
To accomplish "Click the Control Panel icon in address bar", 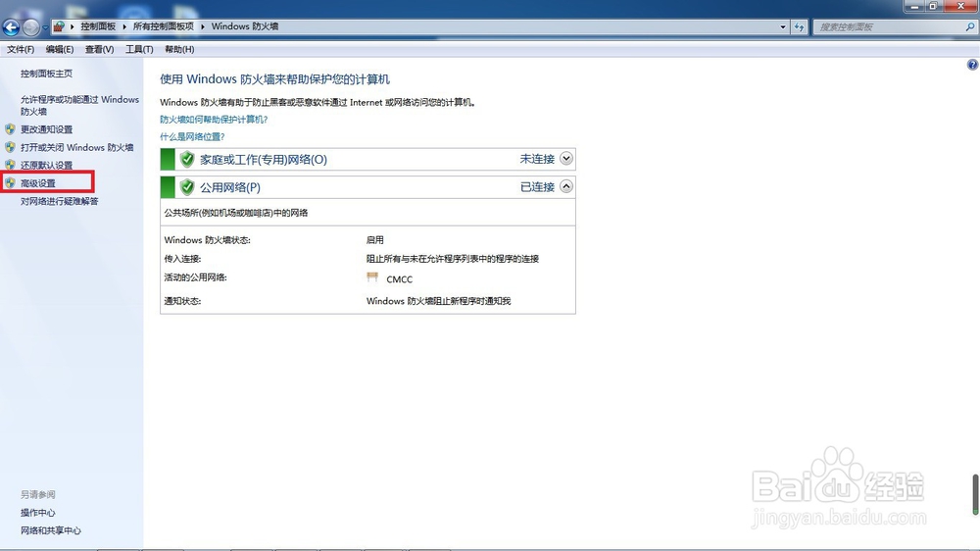I will click(x=59, y=26).
